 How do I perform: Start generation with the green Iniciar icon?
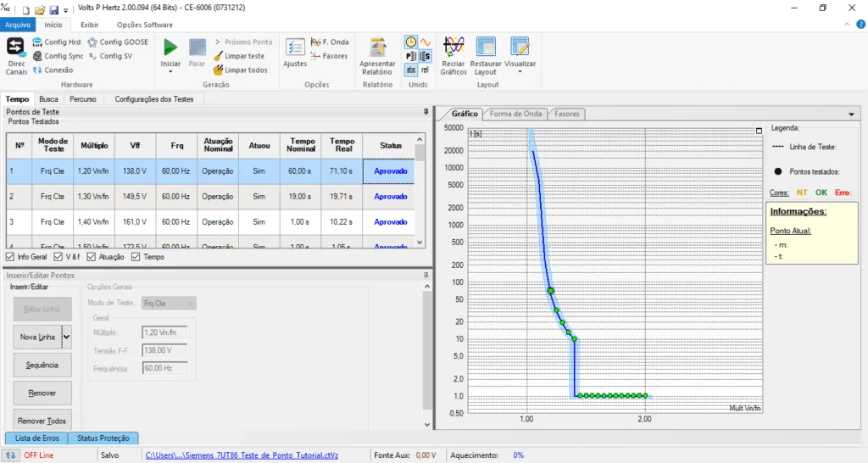pos(170,47)
